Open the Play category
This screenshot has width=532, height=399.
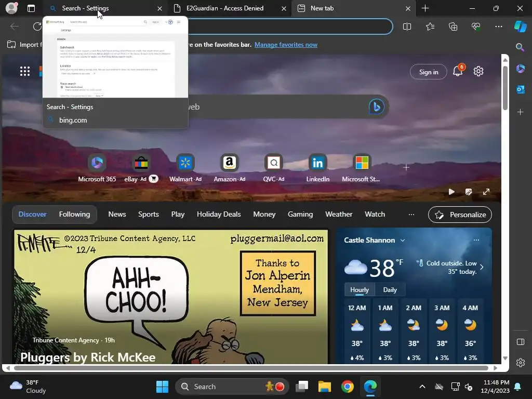(178, 214)
